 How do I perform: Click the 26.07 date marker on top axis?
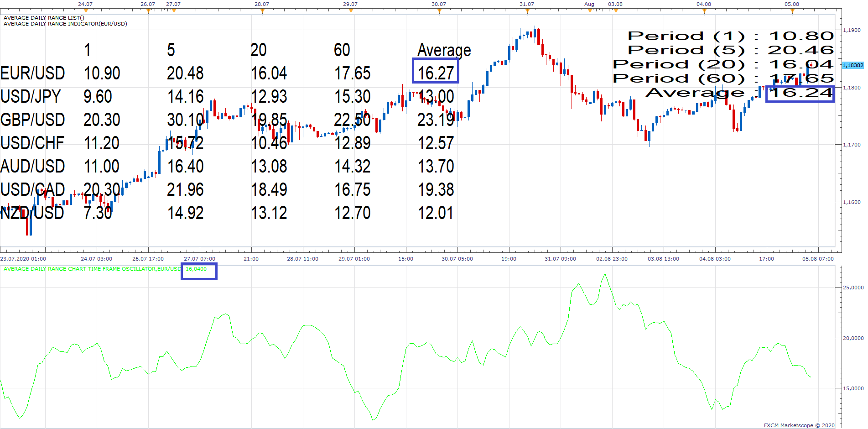148,10
